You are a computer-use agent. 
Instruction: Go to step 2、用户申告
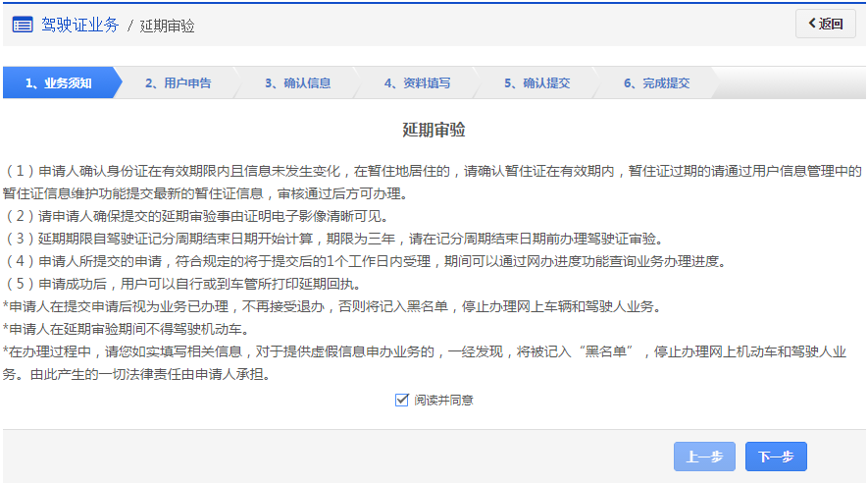[178, 83]
